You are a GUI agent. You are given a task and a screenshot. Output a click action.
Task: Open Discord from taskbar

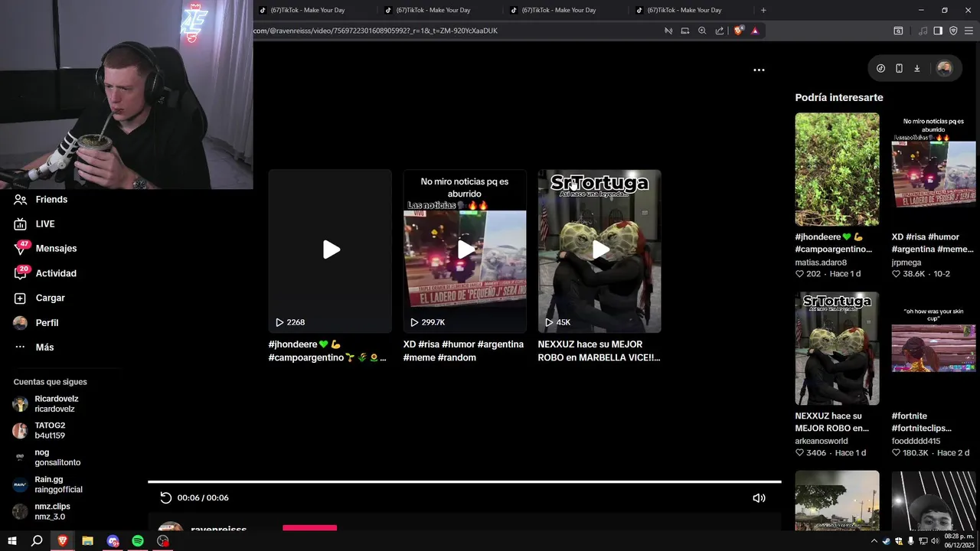(113, 541)
